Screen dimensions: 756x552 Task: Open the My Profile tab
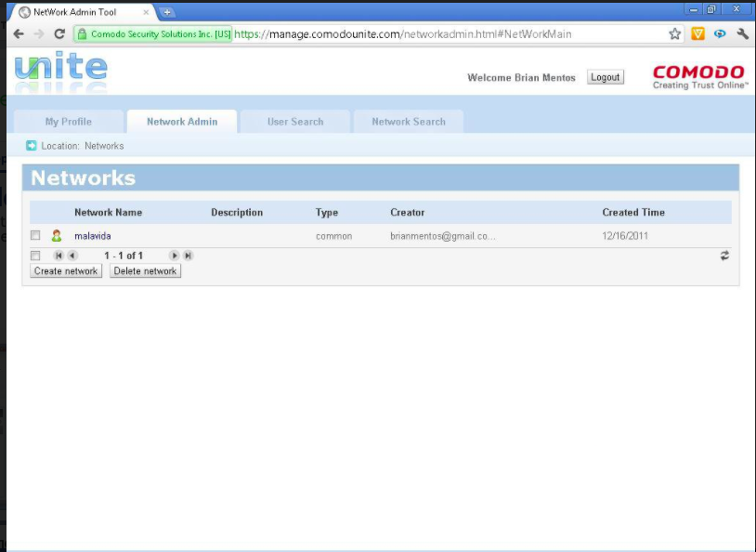point(69,122)
